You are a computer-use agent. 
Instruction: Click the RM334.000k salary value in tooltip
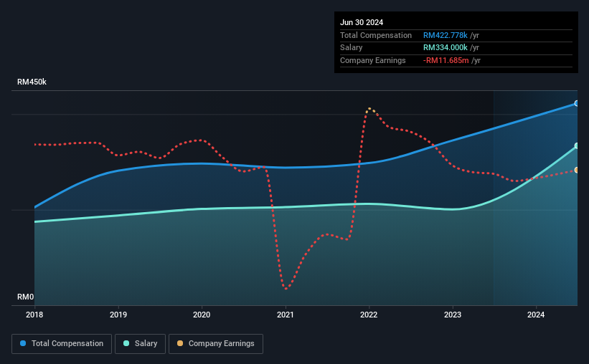point(445,48)
